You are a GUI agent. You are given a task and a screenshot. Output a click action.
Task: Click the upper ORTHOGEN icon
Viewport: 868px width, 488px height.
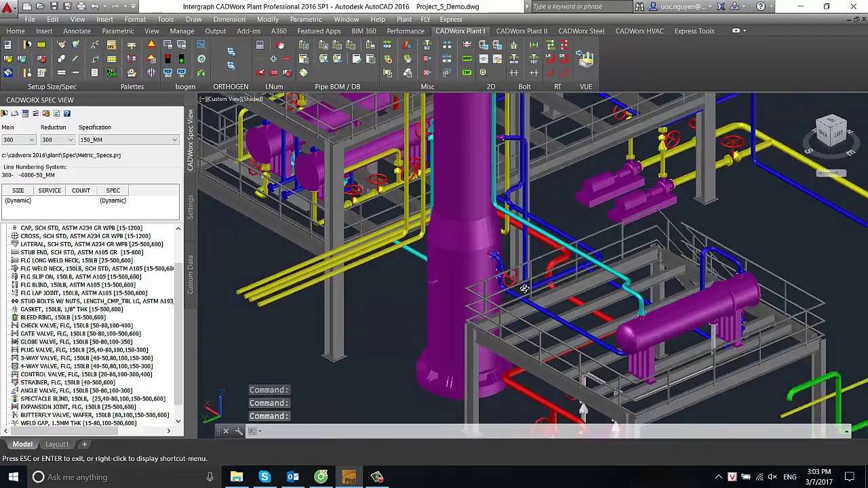click(x=232, y=51)
